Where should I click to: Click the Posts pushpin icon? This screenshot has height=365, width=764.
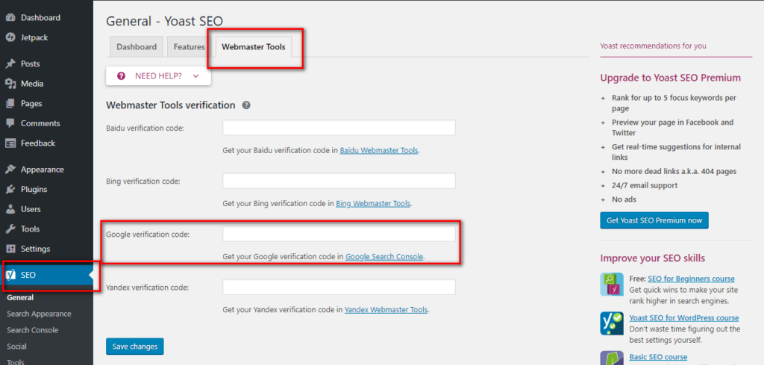point(11,64)
